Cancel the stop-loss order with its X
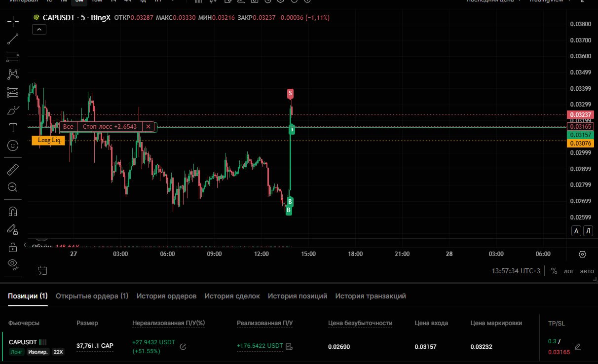This screenshot has height=364, width=598. click(x=148, y=127)
